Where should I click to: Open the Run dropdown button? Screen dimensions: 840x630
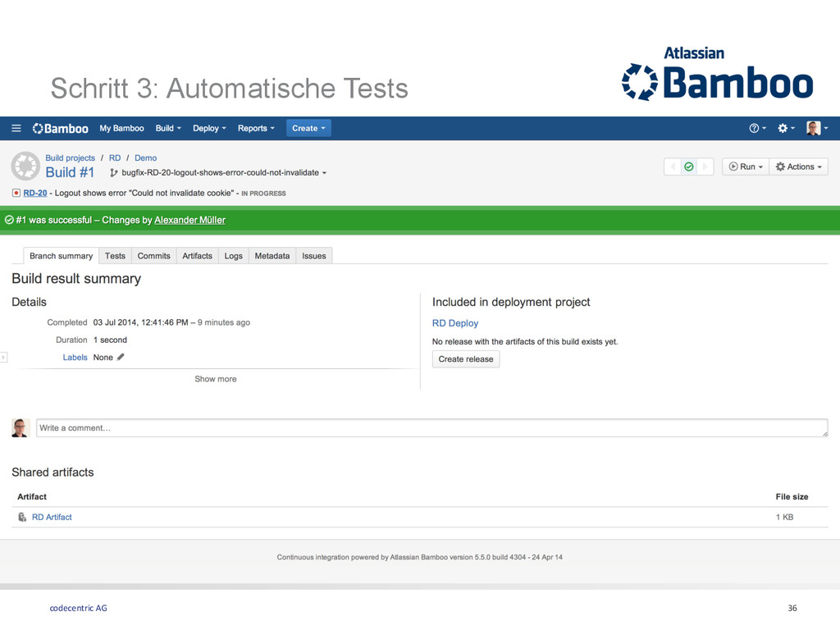point(746,167)
